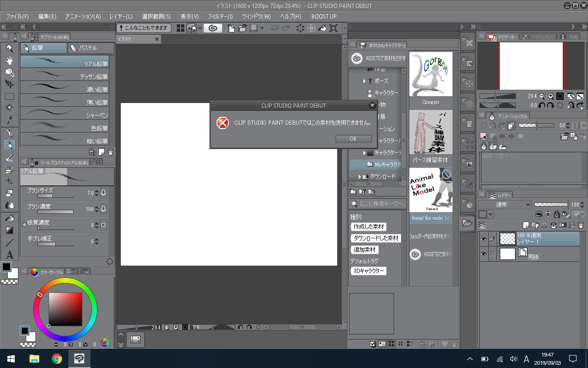
Task: Select the Zoom magnifier tool
Action: pos(9,48)
